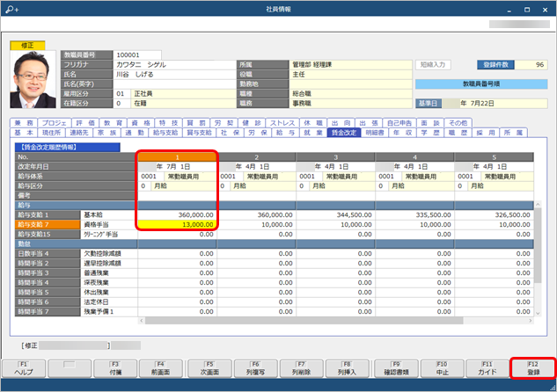Open the 資格 tab
This screenshot has width=557, height=392.
click(x=141, y=123)
